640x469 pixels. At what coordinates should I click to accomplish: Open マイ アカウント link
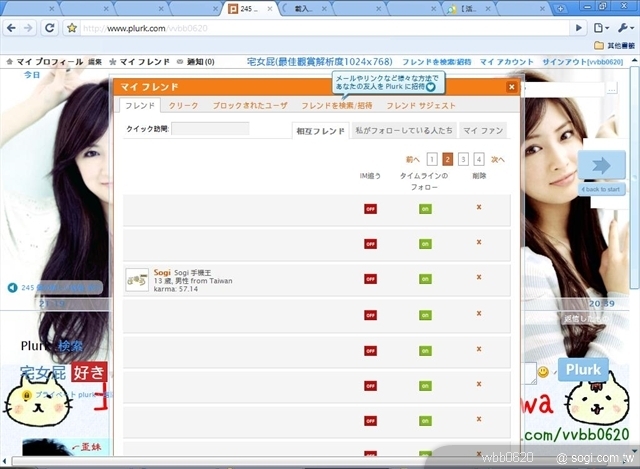pos(506,62)
